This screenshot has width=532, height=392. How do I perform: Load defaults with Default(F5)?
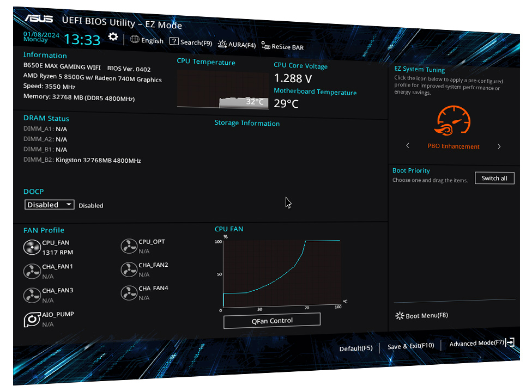click(x=356, y=348)
